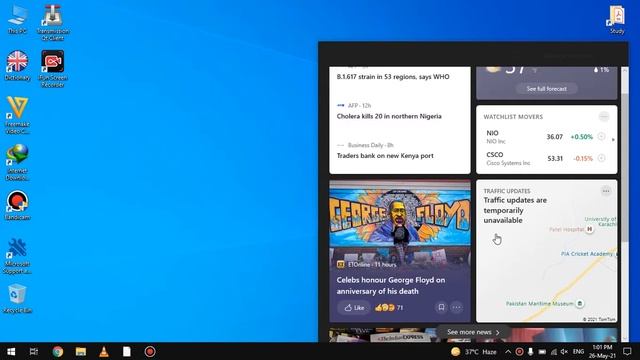Open the battery status tray icon
The image size is (640, 360).
click(x=542, y=352)
